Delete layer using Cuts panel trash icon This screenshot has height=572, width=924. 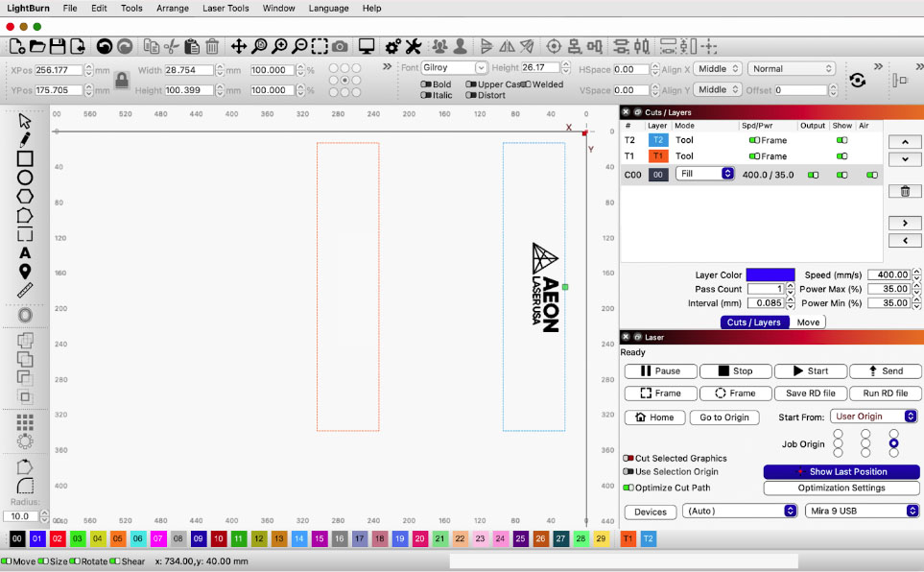[x=905, y=191]
